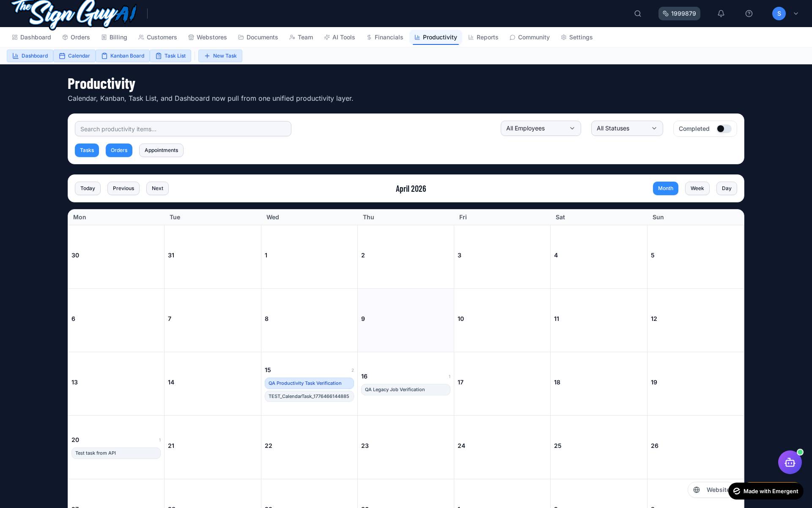Focus the Search productivity items field
The image size is (812, 508).
pyautogui.click(x=183, y=129)
